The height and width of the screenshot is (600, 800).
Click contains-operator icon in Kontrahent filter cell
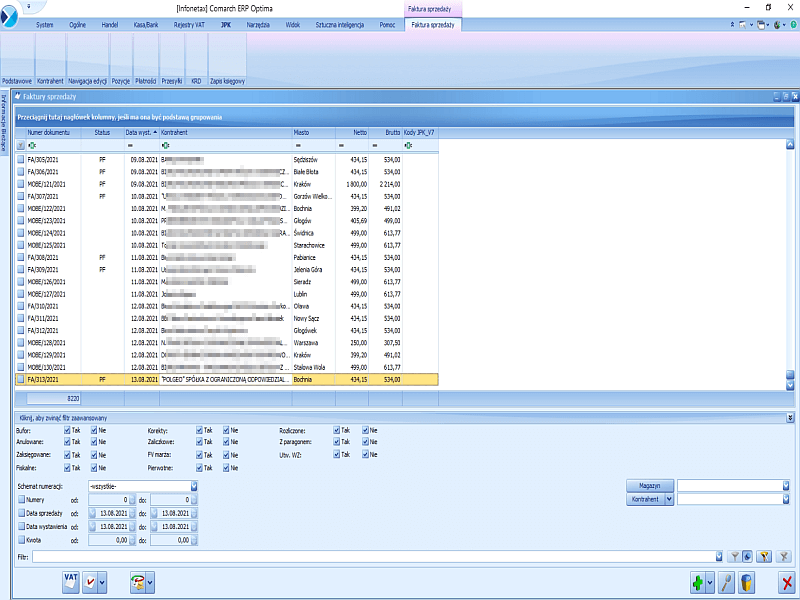pyautogui.click(x=165, y=145)
